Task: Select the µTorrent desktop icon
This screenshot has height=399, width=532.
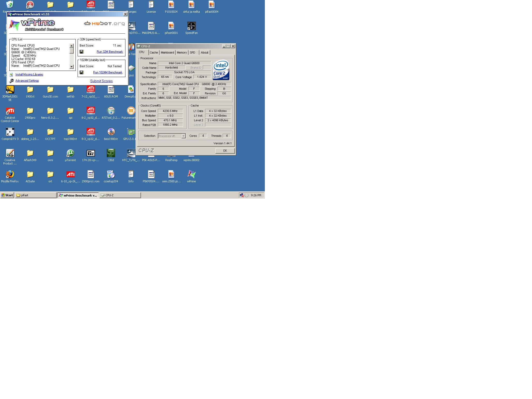Action: (70, 155)
